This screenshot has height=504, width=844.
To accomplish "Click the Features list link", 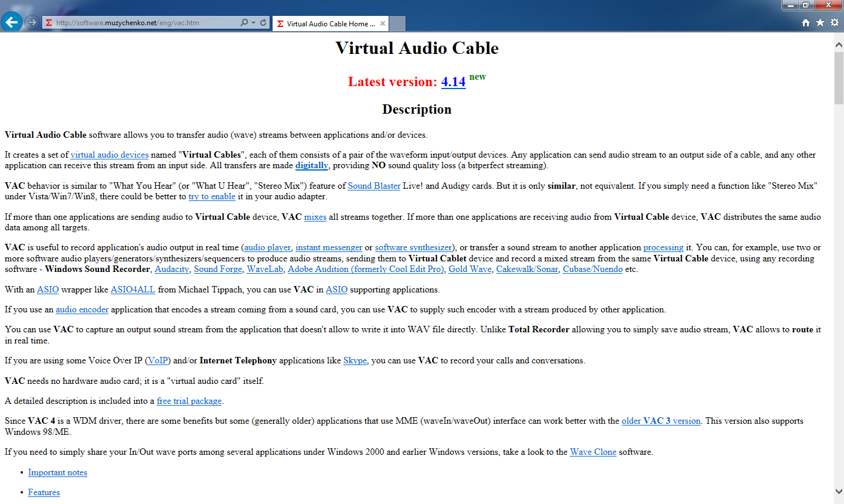I will (x=44, y=492).
